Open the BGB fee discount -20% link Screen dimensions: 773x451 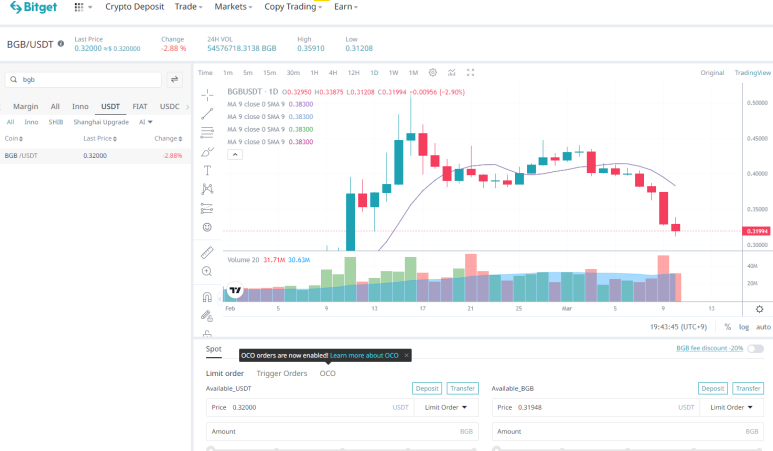coord(709,348)
